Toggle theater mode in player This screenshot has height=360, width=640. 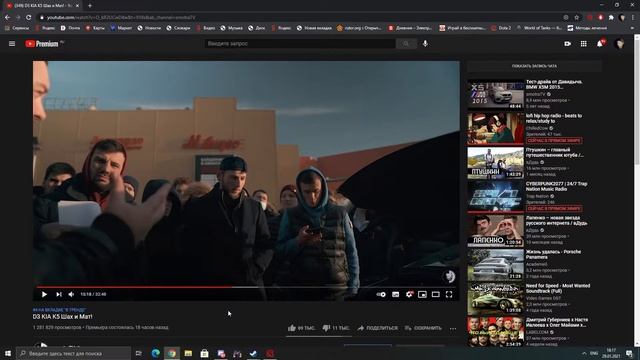436,294
